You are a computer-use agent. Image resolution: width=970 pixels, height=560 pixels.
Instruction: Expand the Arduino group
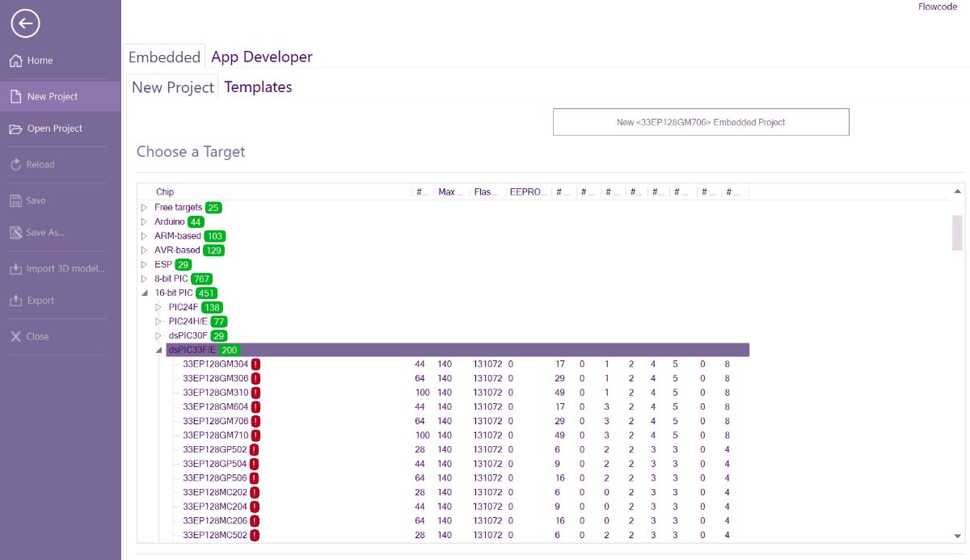click(145, 221)
